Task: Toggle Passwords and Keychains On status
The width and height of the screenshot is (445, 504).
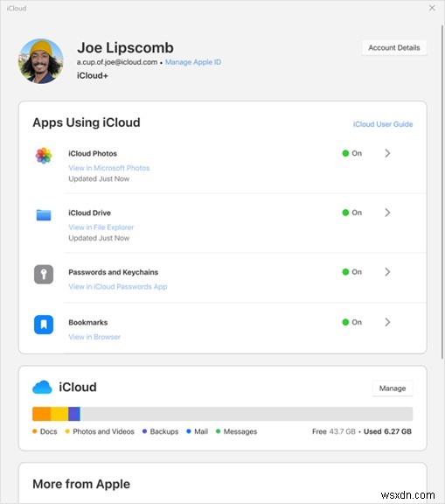Action: click(351, 272)
